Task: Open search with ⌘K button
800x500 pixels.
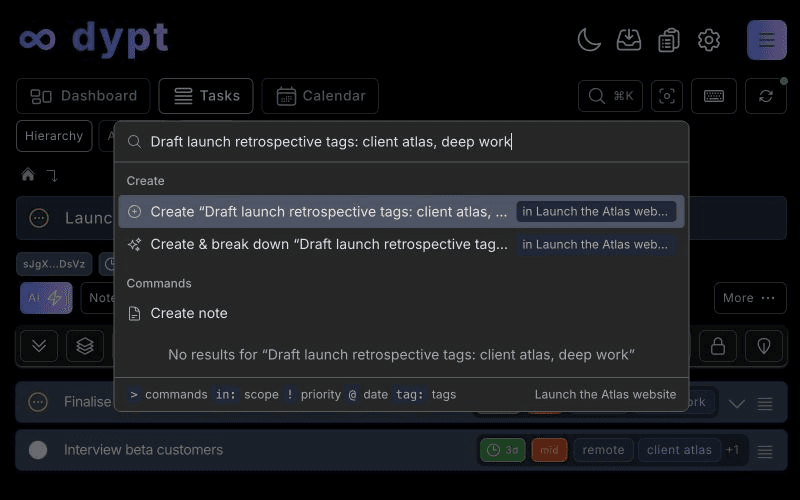Action: [610, 96]
